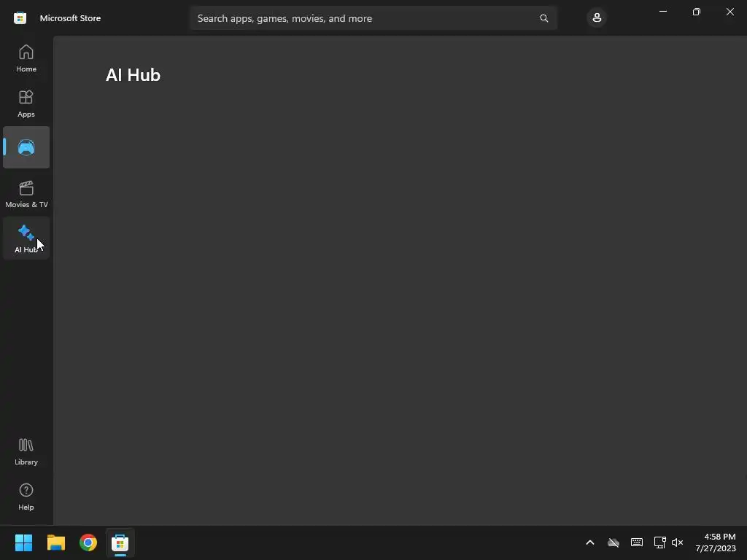This screenshot has width=747, height=560.
Task: Open the user account profile button
Action: tap(597, 18)
